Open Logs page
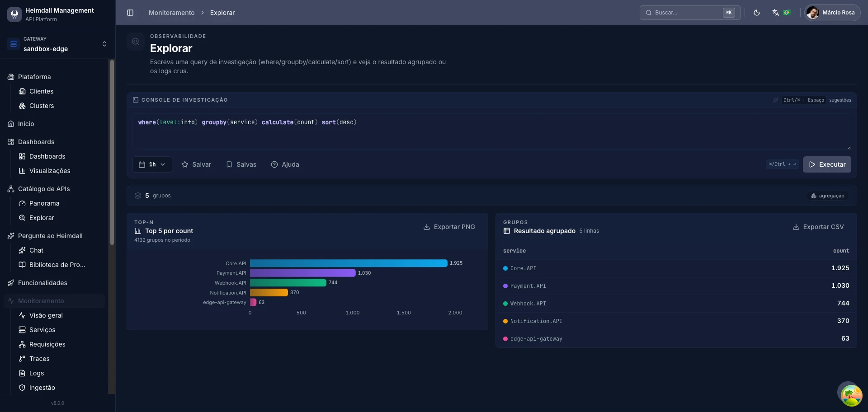Viewport: 868px width, 412px height. (x=37, y=373)
